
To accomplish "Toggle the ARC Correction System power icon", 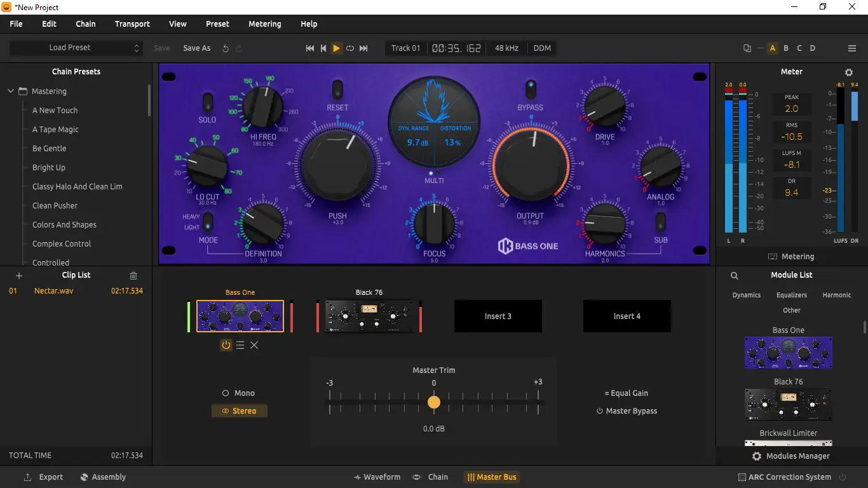I will [843, 477].
